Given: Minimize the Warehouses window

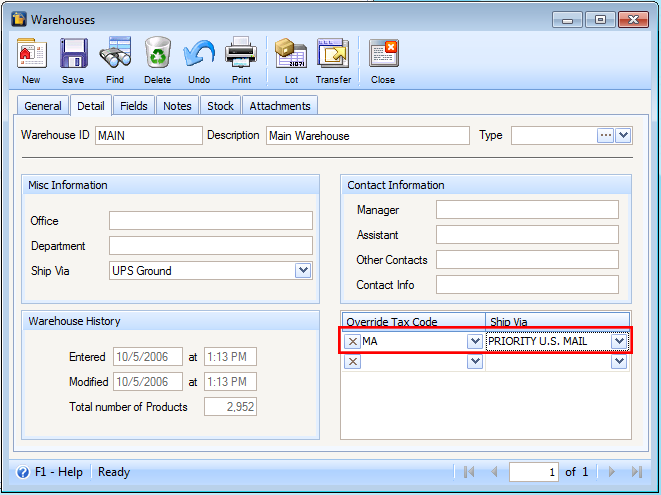Looking at the screenshot, I should (567, 19).
